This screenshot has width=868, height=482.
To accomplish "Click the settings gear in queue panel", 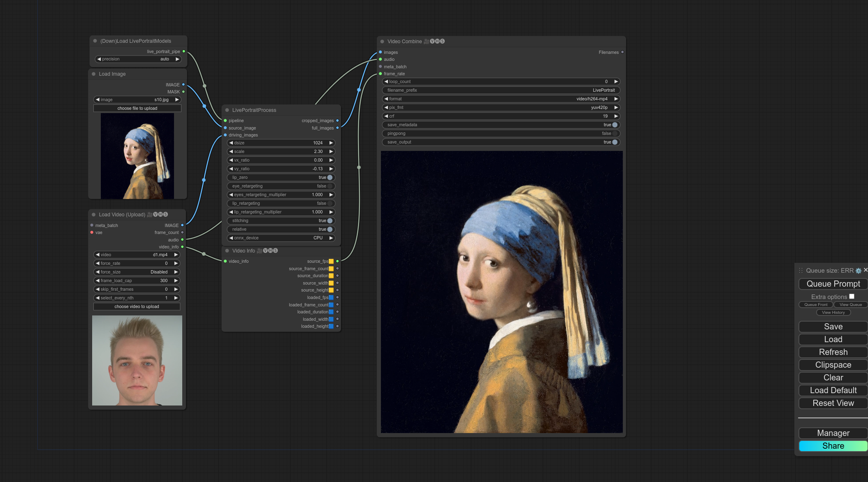I will point(858,271).
